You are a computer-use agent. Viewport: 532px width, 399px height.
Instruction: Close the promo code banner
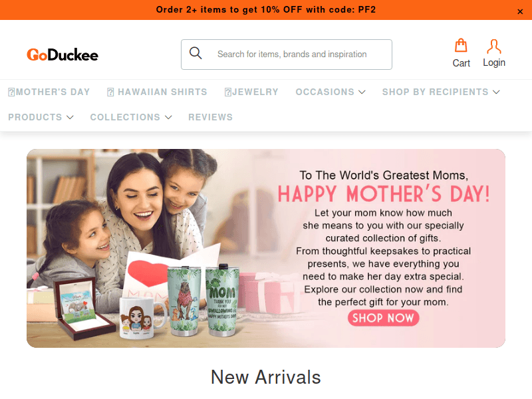520,11
